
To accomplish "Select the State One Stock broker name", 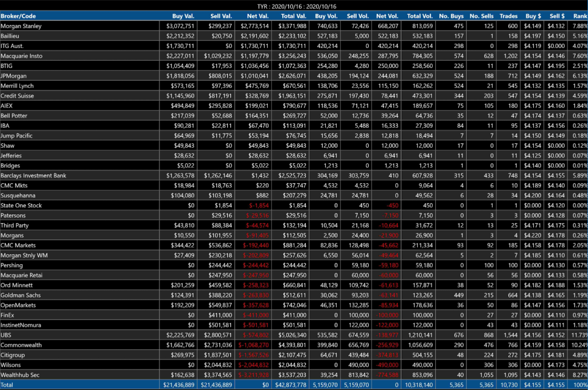I will pyautogui.click(x=21, y=206).
